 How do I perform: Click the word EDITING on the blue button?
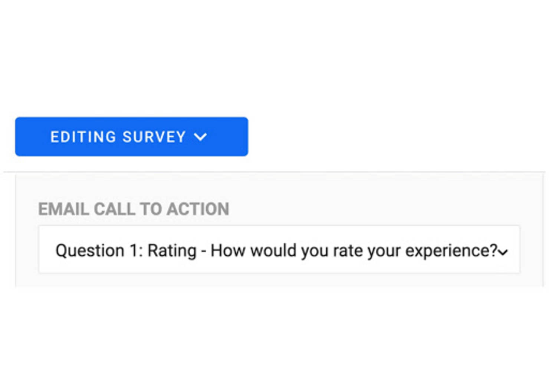(x=83, y=137)
